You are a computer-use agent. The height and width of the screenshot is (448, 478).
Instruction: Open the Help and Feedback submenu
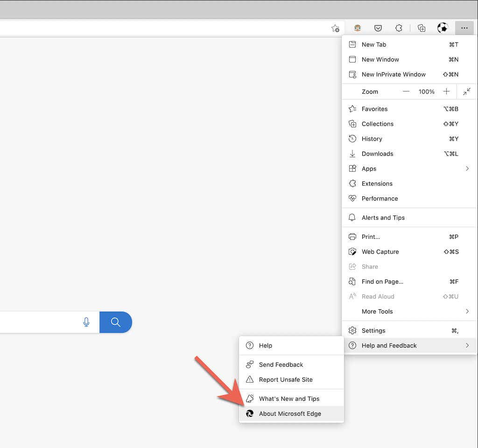[x=409, y=346]
